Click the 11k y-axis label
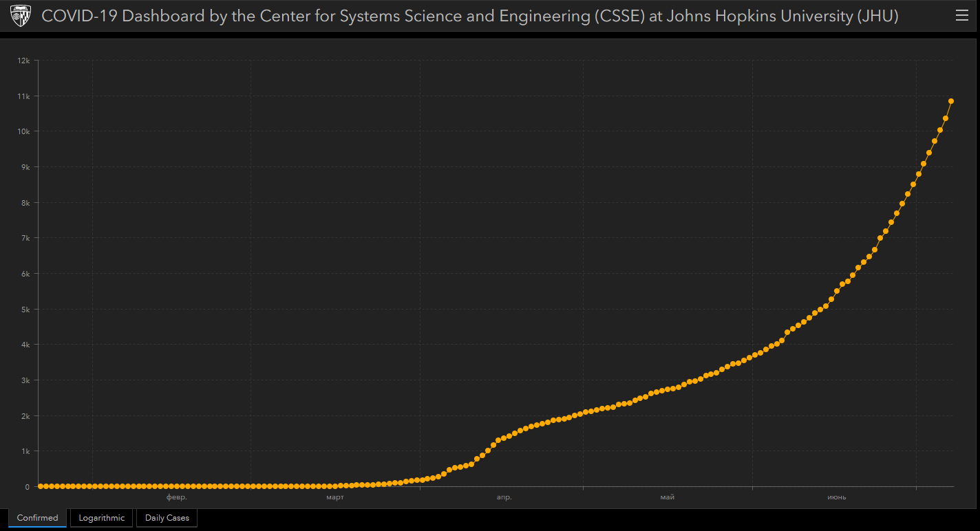Viewport: 980px width, 531px height. (23, 96)
